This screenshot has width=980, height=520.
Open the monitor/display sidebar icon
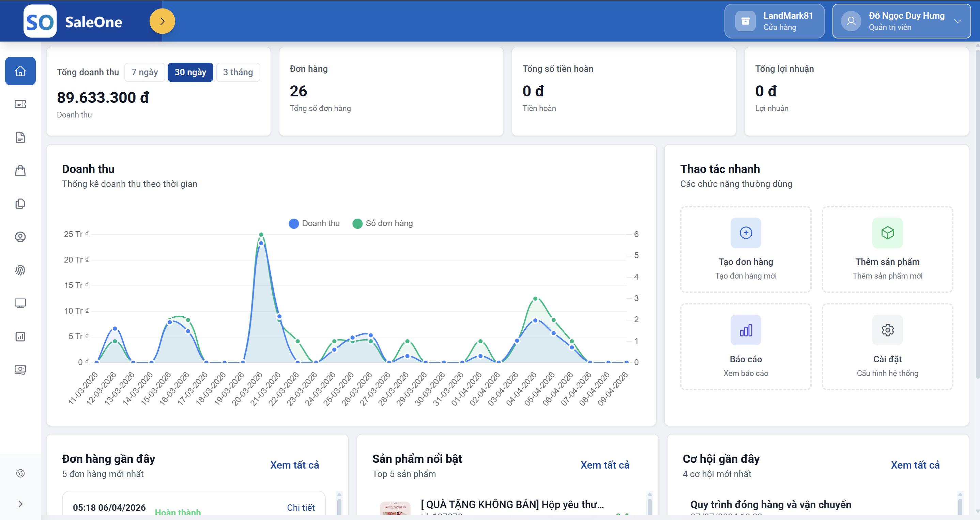coord(20,303)
